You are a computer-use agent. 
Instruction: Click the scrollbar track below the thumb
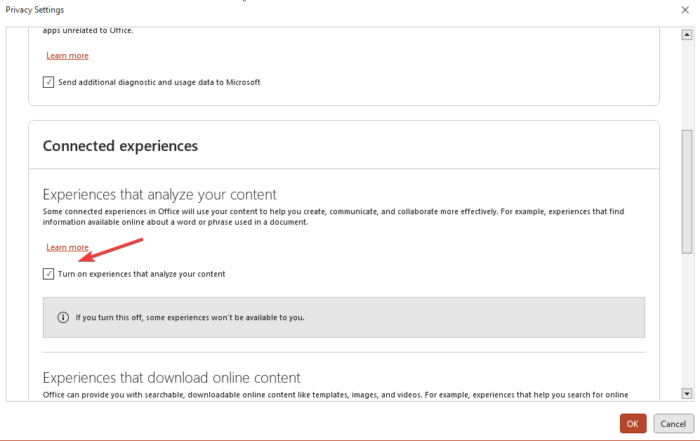point(686,320)
